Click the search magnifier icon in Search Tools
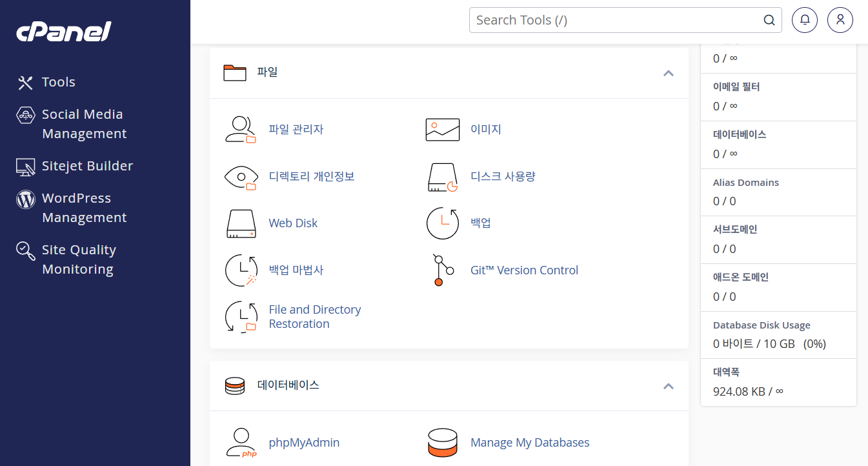Screen dimensions: 868x466 (769, 20)
